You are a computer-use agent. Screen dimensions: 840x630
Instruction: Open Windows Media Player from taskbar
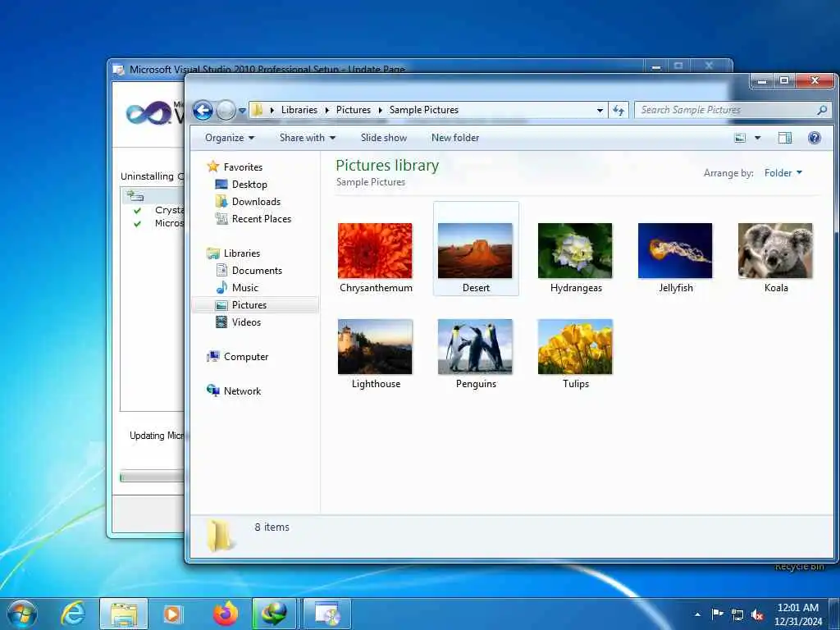click(173, 614)
